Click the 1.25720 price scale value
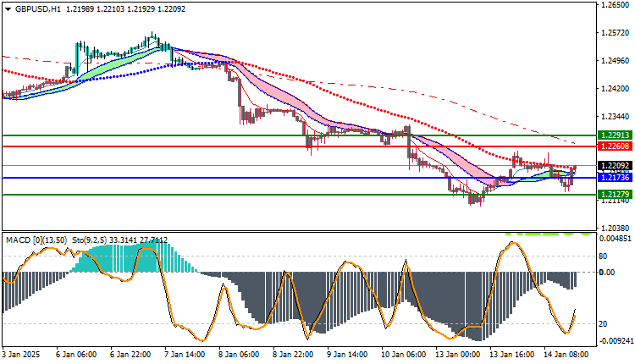The height and width of the screenshot is (364, 635). pyautogui.click(x=616, y=33)
